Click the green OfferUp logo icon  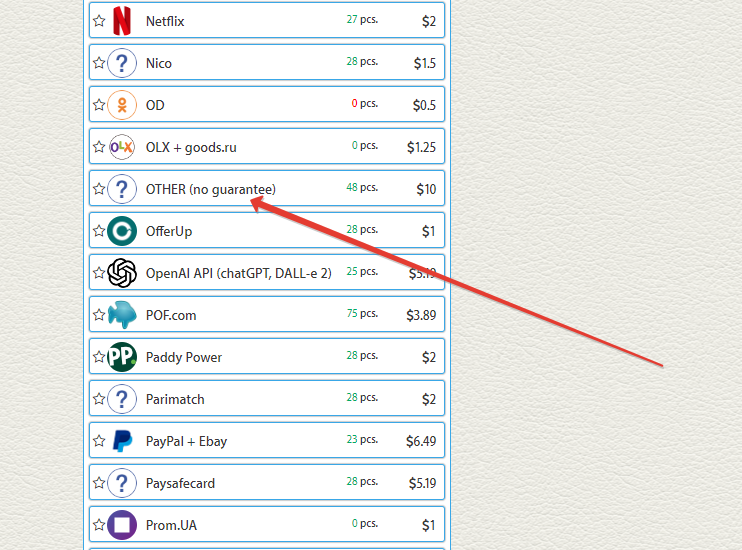[x=122, y=231]
